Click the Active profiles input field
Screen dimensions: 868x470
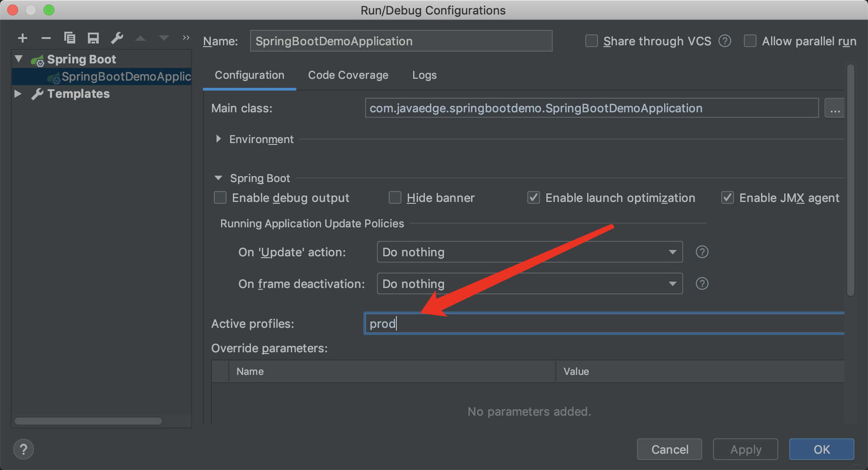click(604, 323)
